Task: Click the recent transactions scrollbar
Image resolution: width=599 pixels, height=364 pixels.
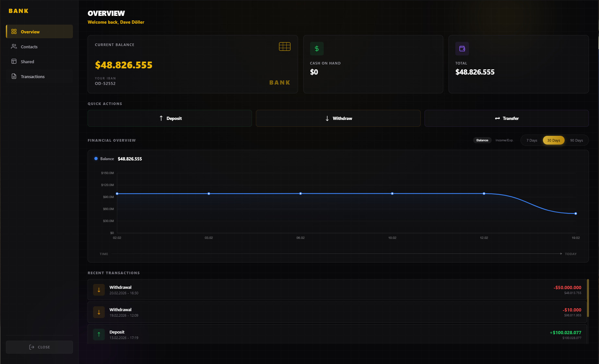Action: pyautogui.click(x=588, y=298)
